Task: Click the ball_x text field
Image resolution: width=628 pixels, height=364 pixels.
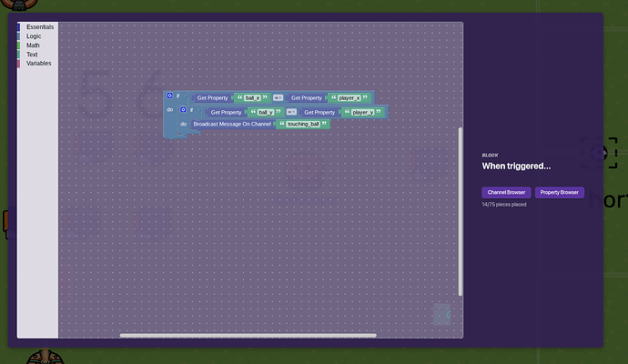Action: 252,97
